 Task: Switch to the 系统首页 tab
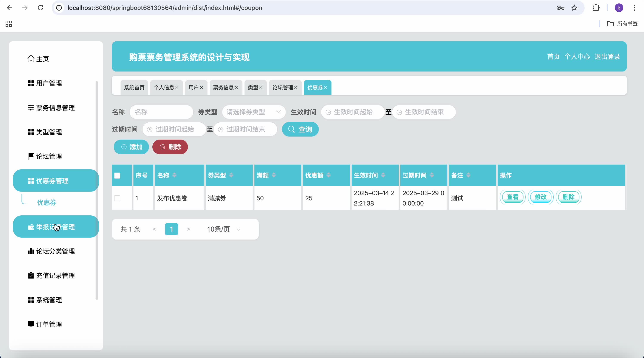tap(134, 87)
